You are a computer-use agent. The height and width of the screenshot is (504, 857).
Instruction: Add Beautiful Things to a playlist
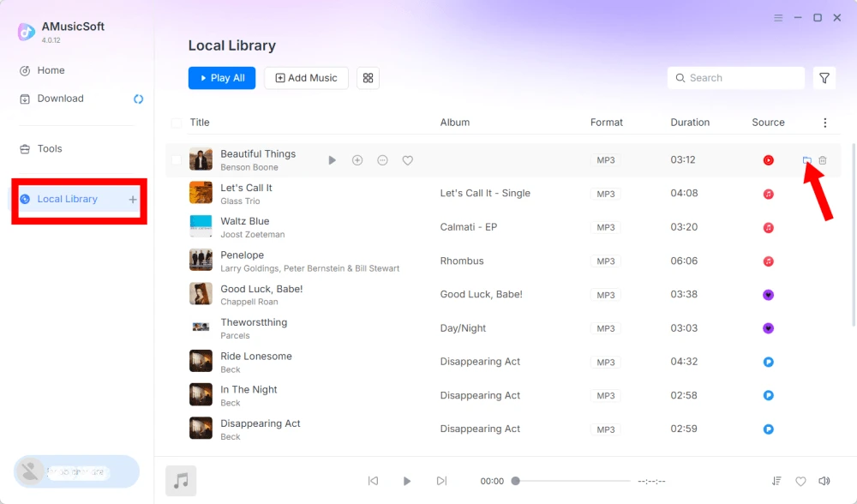click(x=357, y=160)
